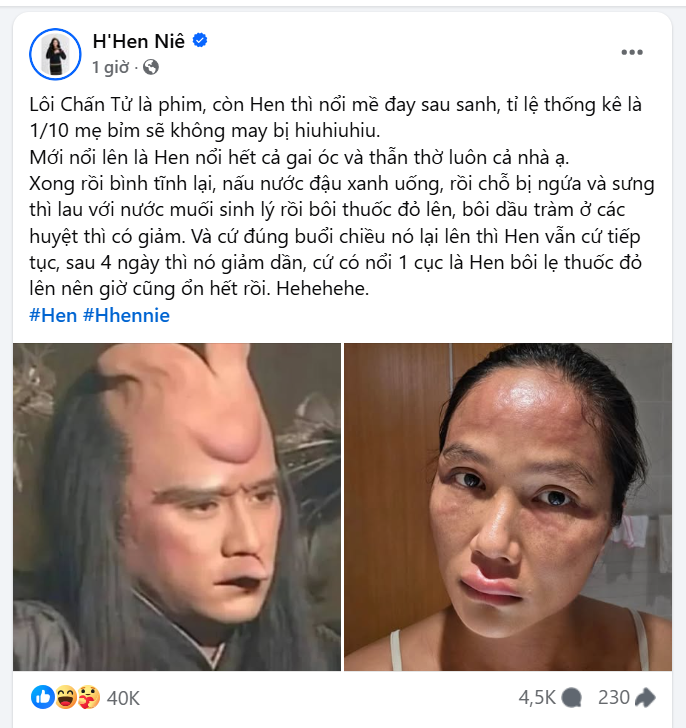Open H'Hen Niê profile picture
This screenshot has width=686, height=728.
[x=55, y=54]
